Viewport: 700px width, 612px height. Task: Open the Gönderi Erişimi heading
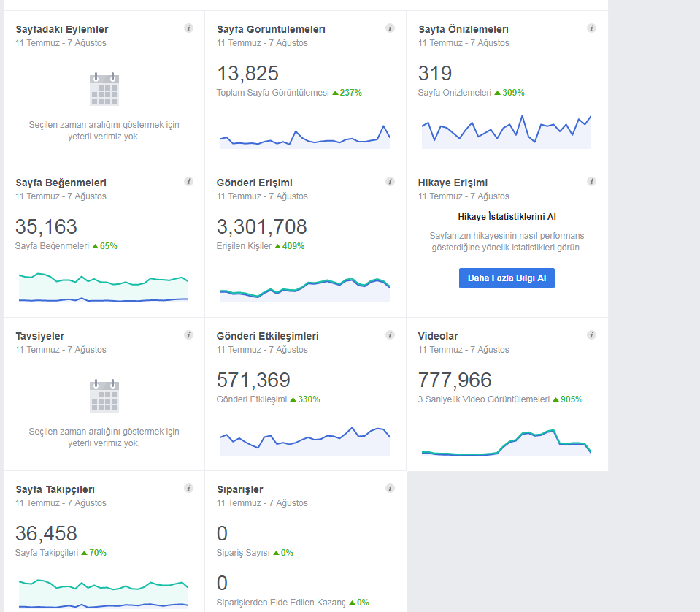[255, 183]
